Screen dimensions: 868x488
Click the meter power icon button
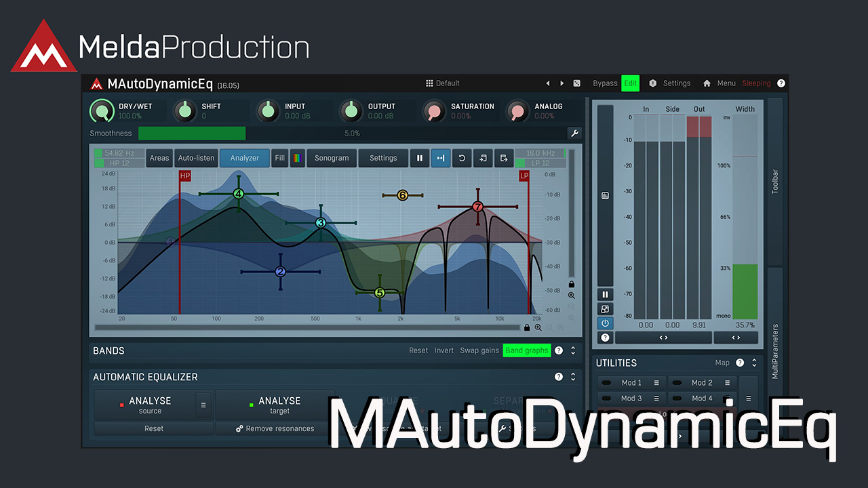[x=605, y=323]
